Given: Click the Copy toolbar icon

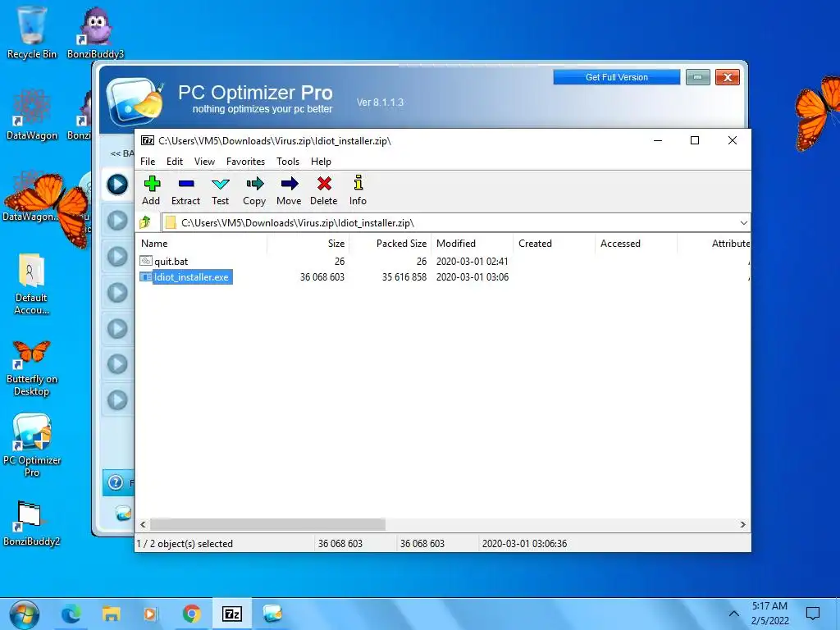Looking at the screenshot, I should (254, 190).
